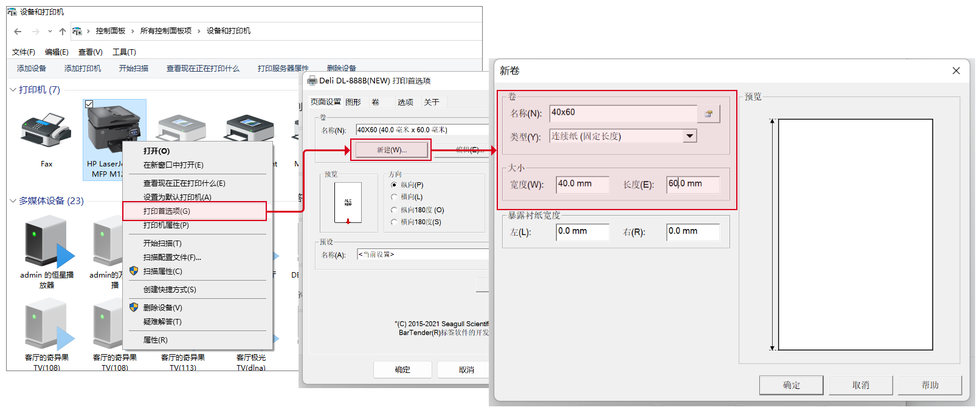Collapse the 打印机 (7) group
Image resolution: width=980 pixels, height=410 pixels.
13,90
